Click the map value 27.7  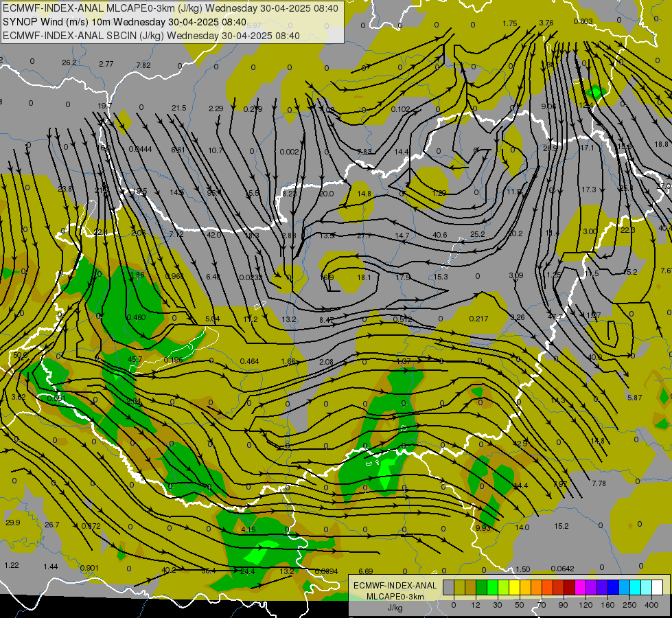pyautogui.click(x=364, y=236)
